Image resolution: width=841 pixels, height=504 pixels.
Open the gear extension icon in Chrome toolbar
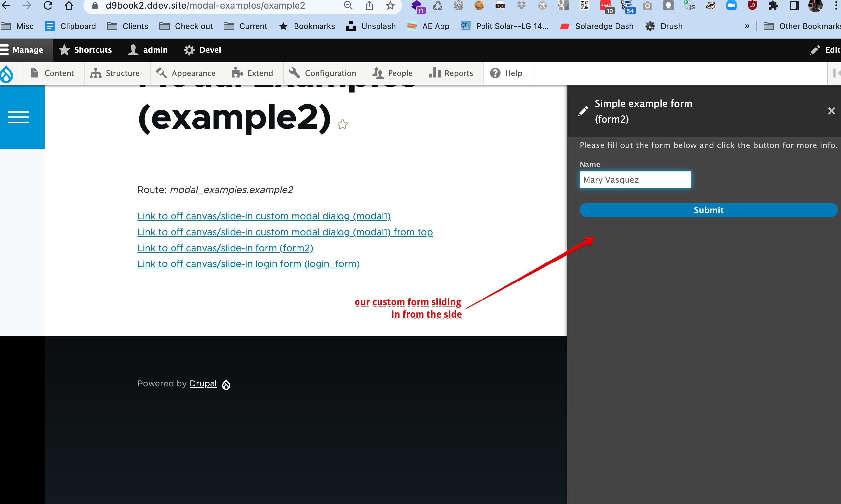click(x=458, y=5)
